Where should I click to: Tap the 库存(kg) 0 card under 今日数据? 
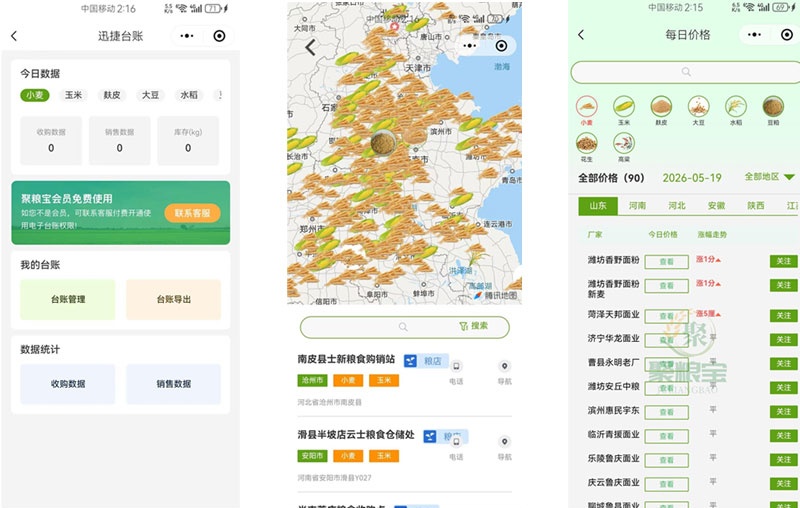click(188, 141)
